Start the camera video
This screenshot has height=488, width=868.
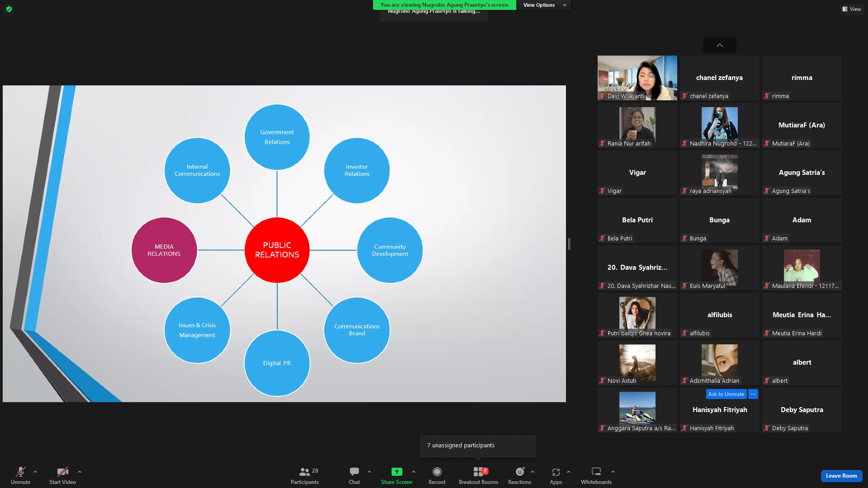62,475
